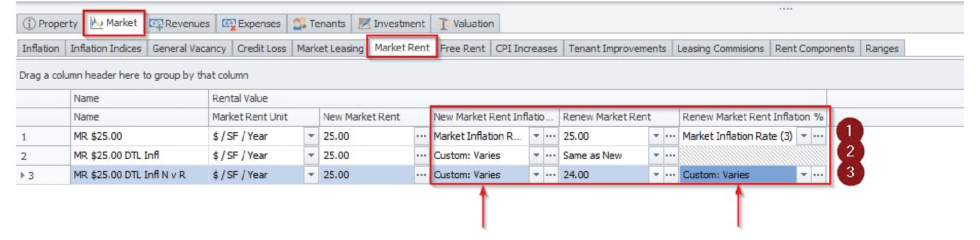The height and width of the screenshot is (240, 980).
Task: Select the Free Rent sub-tab
Action: tap(463, 48)
